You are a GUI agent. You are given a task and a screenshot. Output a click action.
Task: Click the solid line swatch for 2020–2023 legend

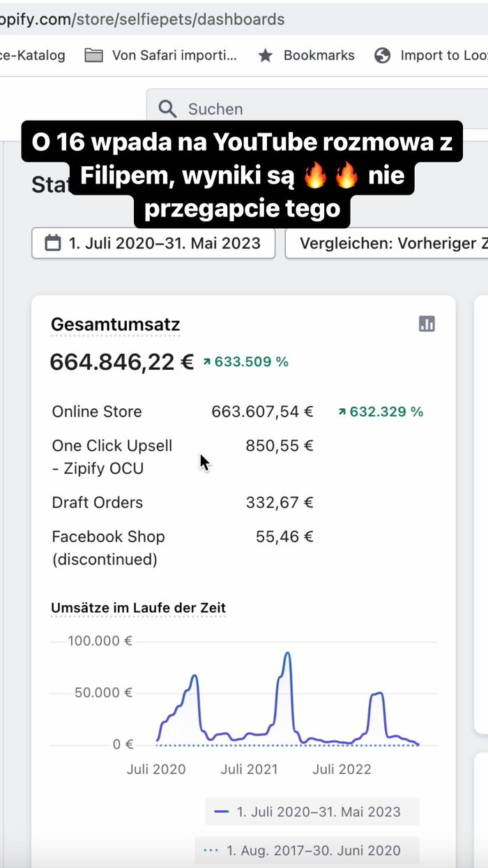click(x=222, y=811)
